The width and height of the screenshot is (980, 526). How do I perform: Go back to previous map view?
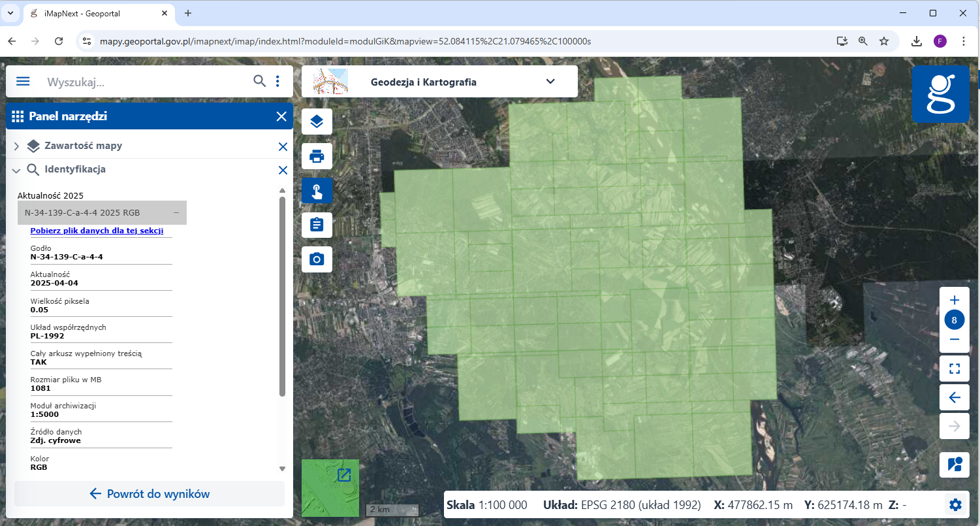(954, 397)
